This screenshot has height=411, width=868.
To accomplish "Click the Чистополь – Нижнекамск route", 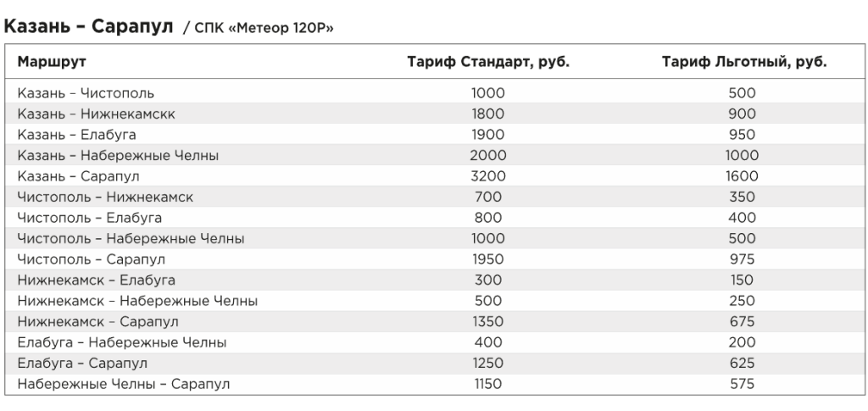I will click(105, 197).
